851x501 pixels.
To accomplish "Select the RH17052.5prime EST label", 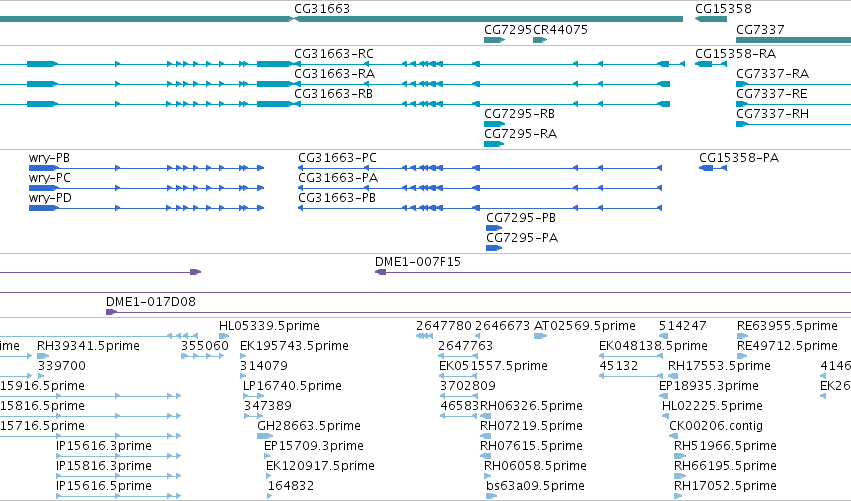I will coord(725,486).
